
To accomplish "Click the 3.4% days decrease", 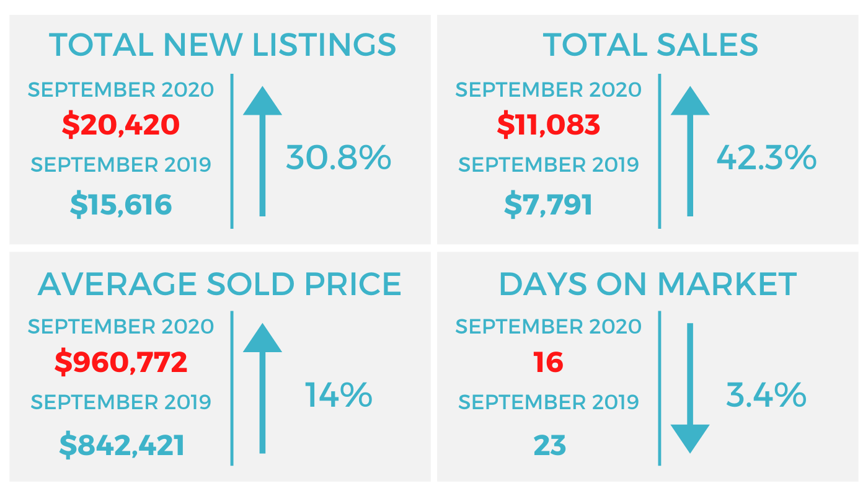I will pos(766,395).
